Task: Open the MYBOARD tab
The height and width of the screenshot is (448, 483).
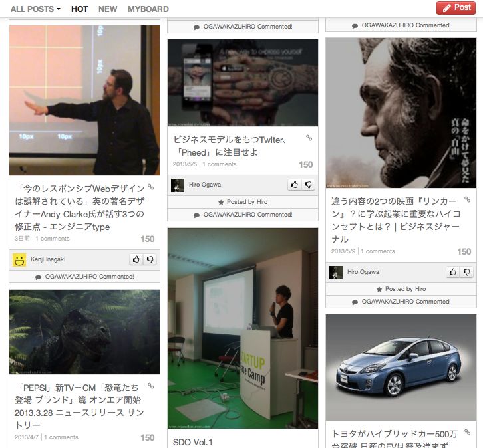Action: [148, 9]
